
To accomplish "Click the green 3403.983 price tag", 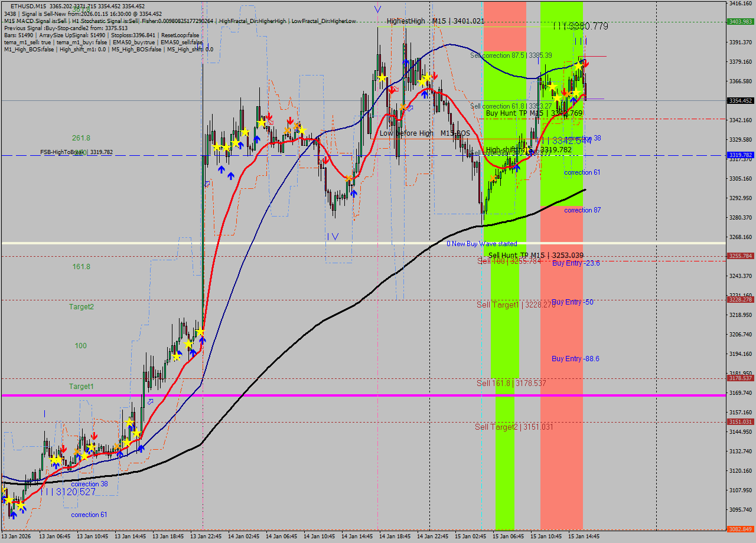I will (741, 21).
